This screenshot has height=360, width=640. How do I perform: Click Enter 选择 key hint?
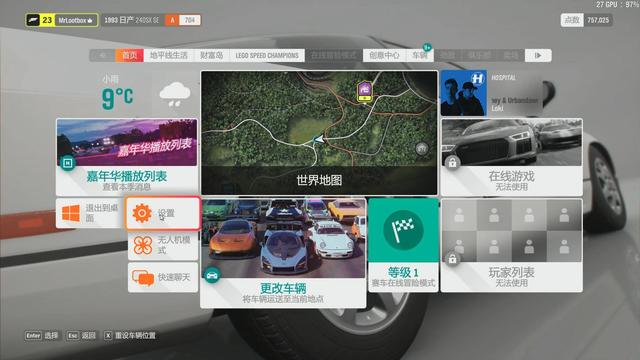click(x=41, y=336)
